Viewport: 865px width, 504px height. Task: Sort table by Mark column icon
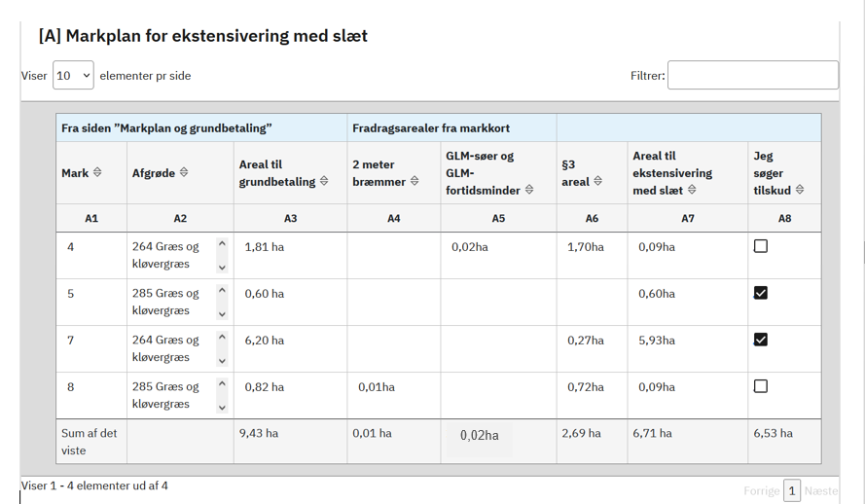(97, 173)
